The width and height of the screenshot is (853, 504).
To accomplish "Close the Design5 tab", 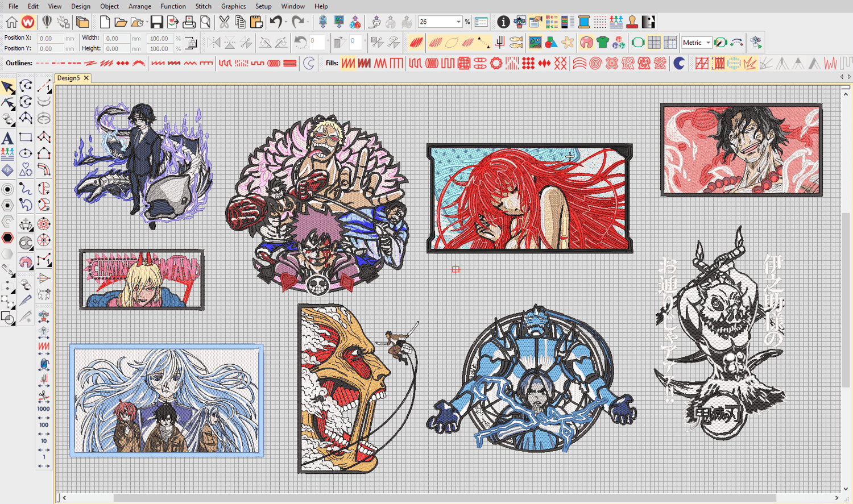I will pos(86,78).
